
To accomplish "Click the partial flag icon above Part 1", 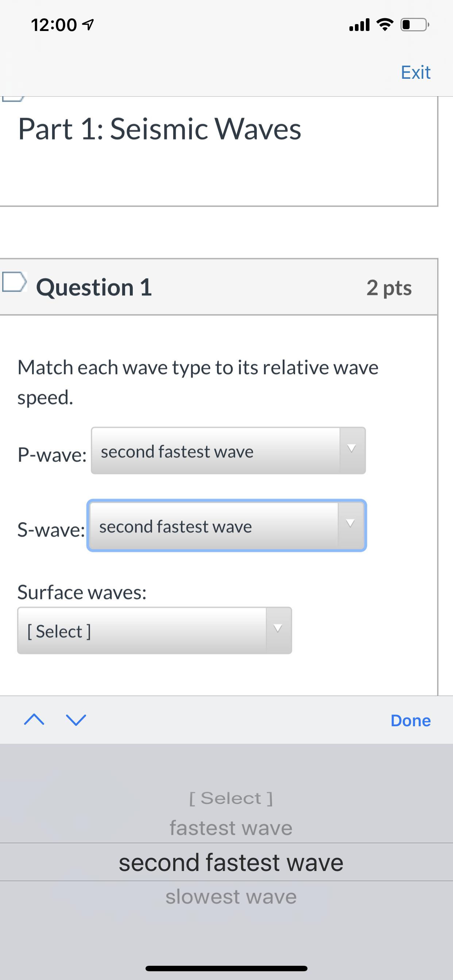I will click(x=12, y=98).
